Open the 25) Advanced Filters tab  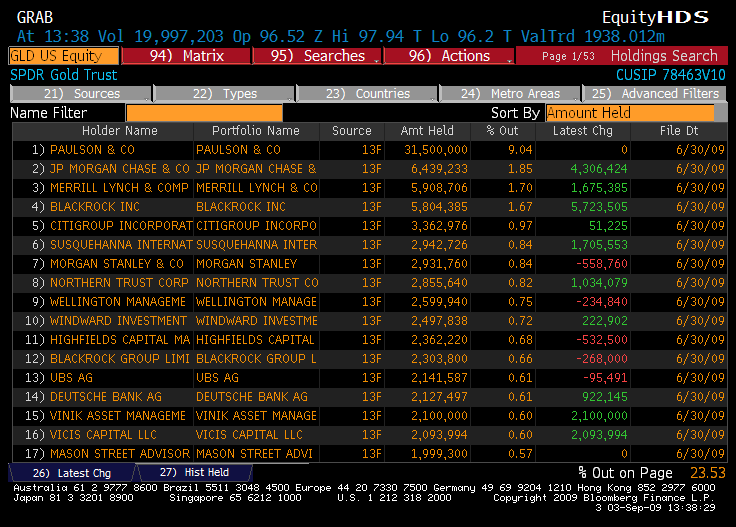pos(656,94)
